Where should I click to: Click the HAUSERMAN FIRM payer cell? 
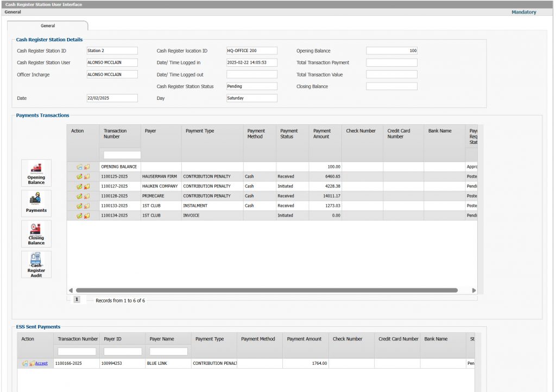pyautogui.click(x=161, y=176)
